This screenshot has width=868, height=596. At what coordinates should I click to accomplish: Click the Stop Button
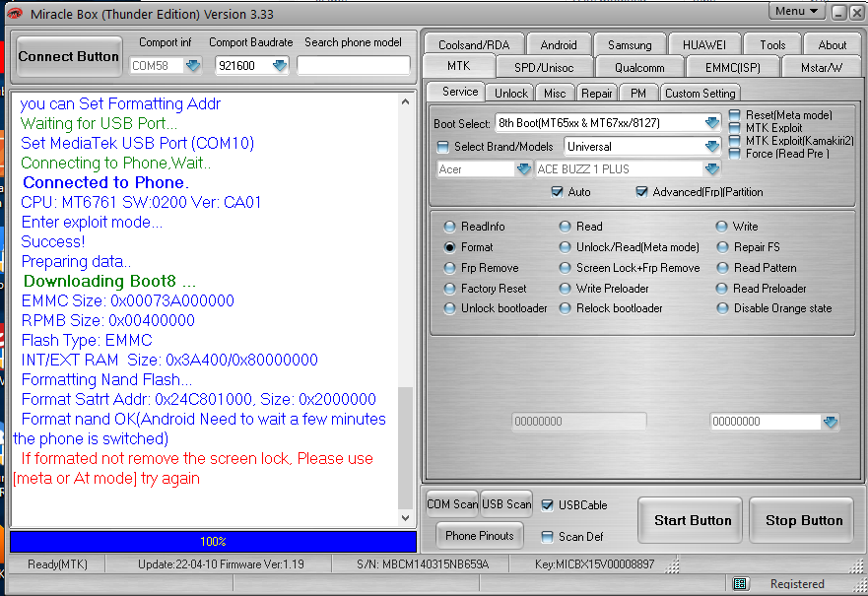click(803, 521)
